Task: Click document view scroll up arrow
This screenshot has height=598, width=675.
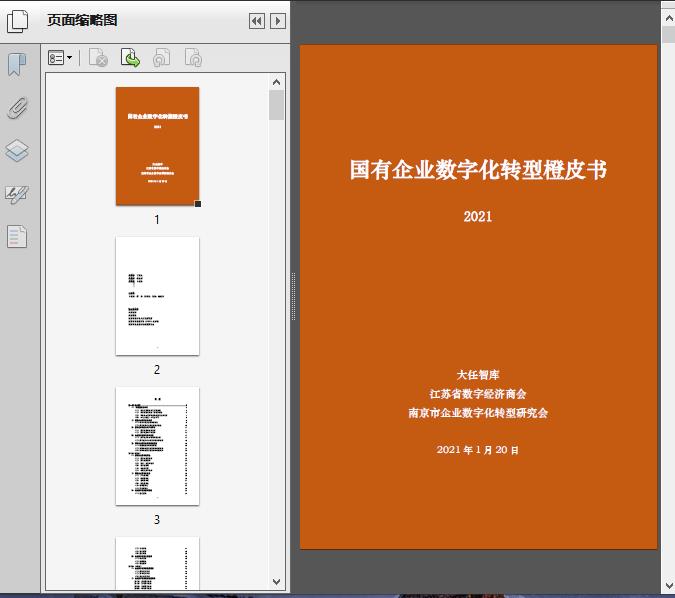Action: pyautogui.click(x=669, y=19)
